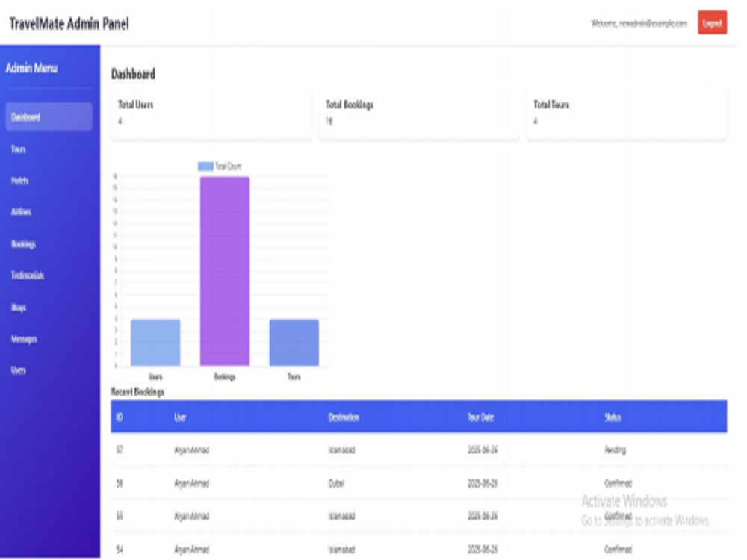Viewport: 747px width, 560px height.
Task: Click booking ID 54 in the table
Action: click(x=120, y=550)
